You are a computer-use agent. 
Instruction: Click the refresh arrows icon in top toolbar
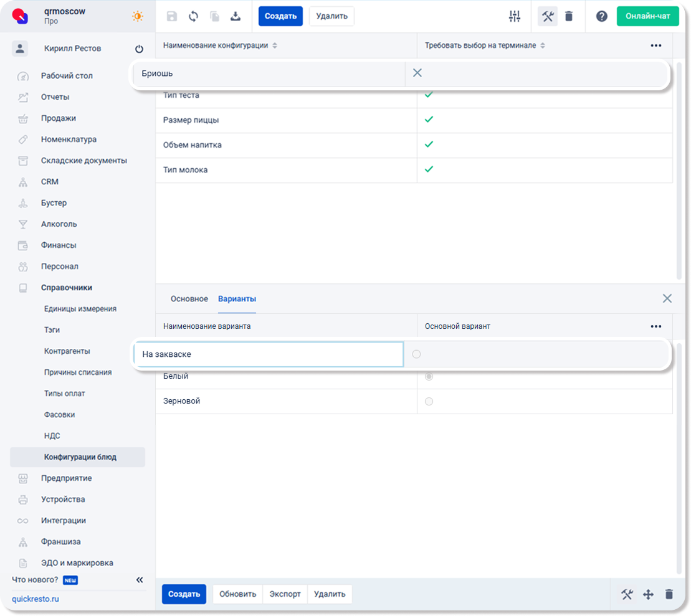[x=193, y=16]
